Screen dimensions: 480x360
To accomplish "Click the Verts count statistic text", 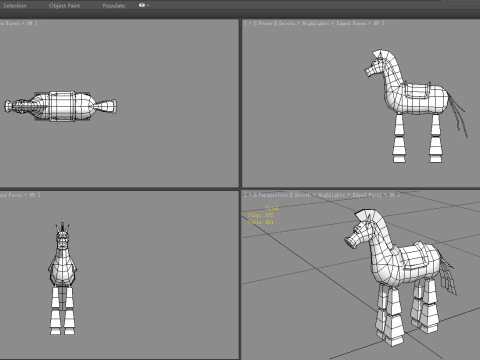I will click(261, 222).
